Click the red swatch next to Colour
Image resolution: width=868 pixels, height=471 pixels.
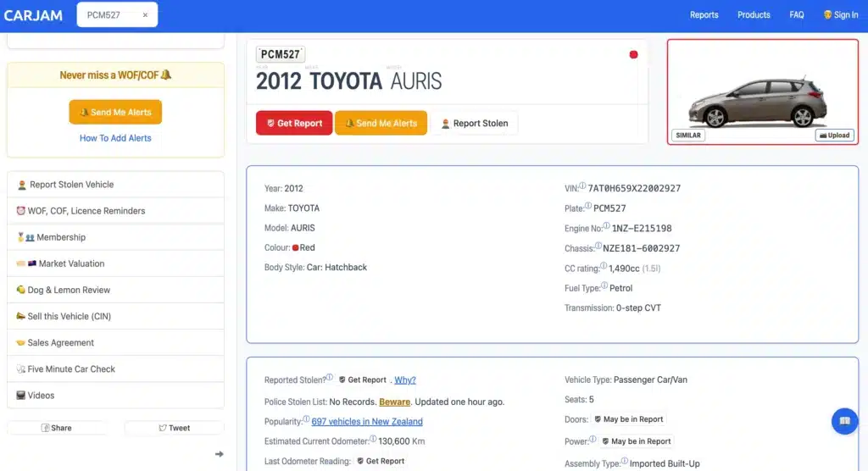296,247
